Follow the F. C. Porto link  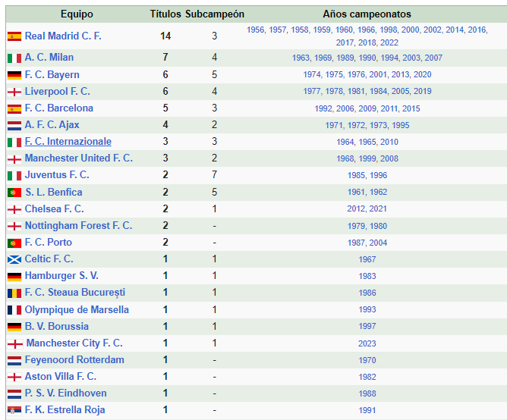(x=49, y=243)
